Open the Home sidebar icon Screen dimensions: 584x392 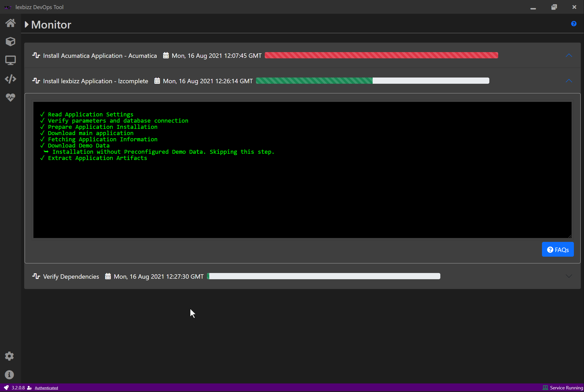(x=10, y=23)
